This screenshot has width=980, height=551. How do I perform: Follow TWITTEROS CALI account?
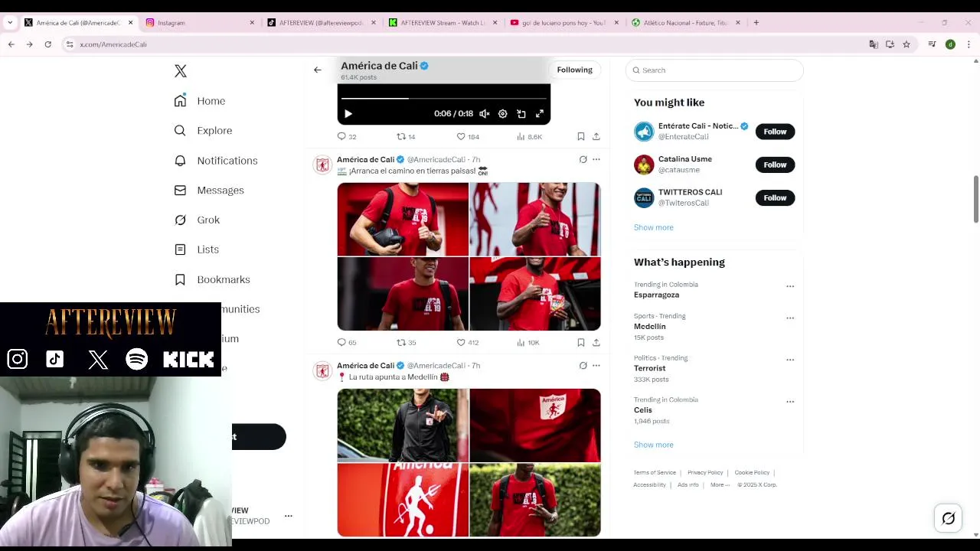click(775, 197)
